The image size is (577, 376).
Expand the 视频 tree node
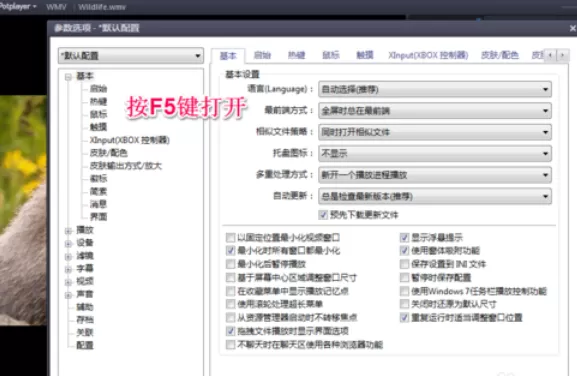68,282
